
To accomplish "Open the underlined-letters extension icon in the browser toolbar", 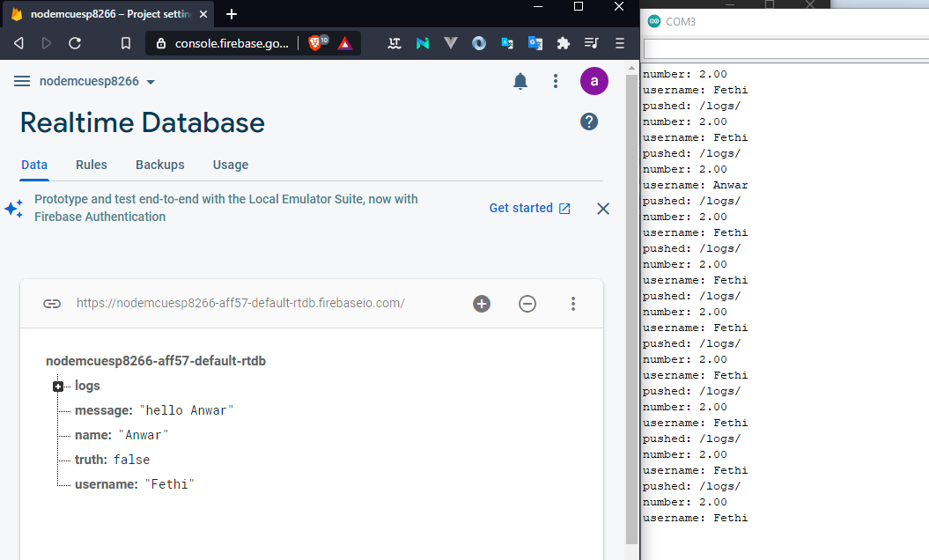I will [x=394, y=43].
